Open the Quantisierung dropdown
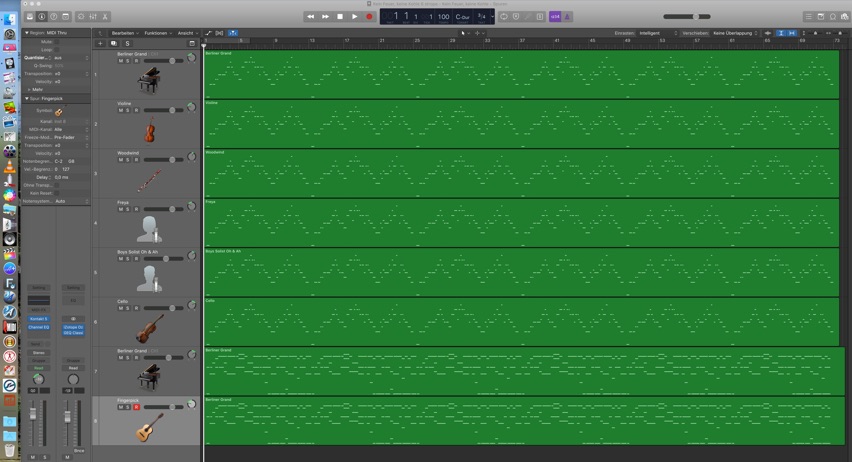The image size is (852, 462). click(71, 58)
